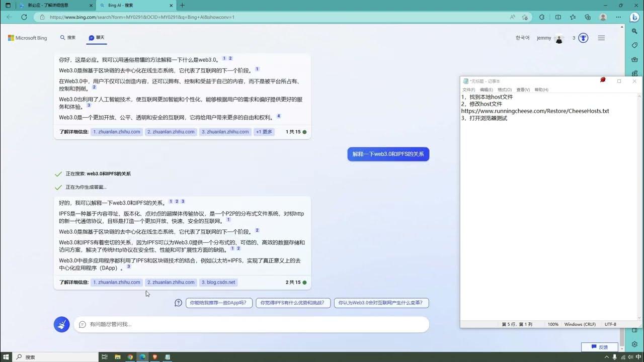Open Edge settings and more menu
The width and height of the screenshot is (644, 362).
(618, 17)
